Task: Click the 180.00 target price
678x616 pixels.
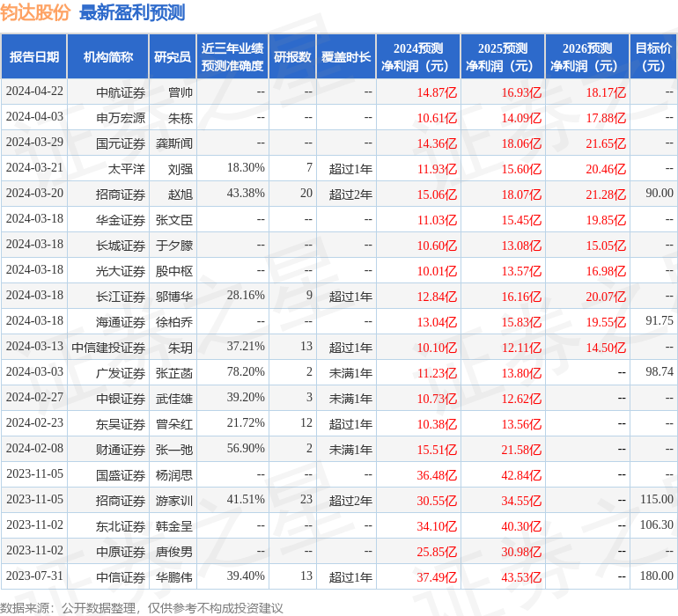Action: click(x=657, y=576)
